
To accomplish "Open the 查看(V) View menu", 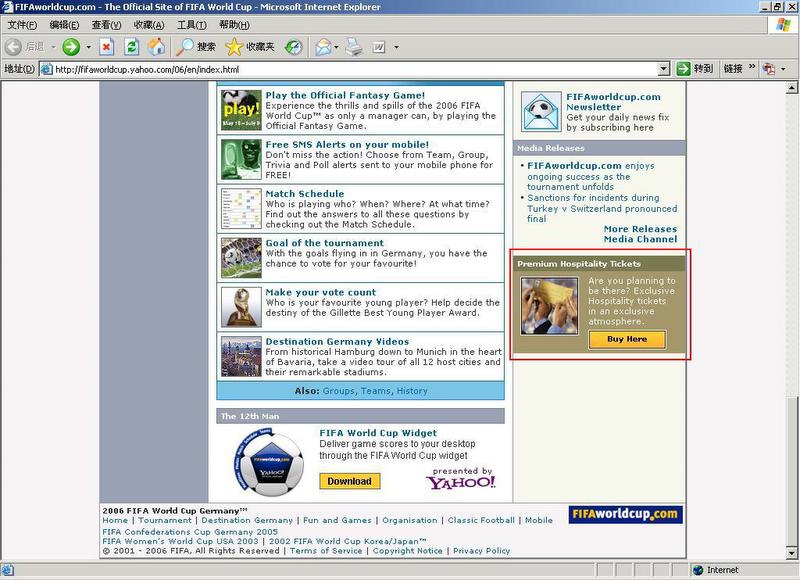I will (x=106, y=25).
